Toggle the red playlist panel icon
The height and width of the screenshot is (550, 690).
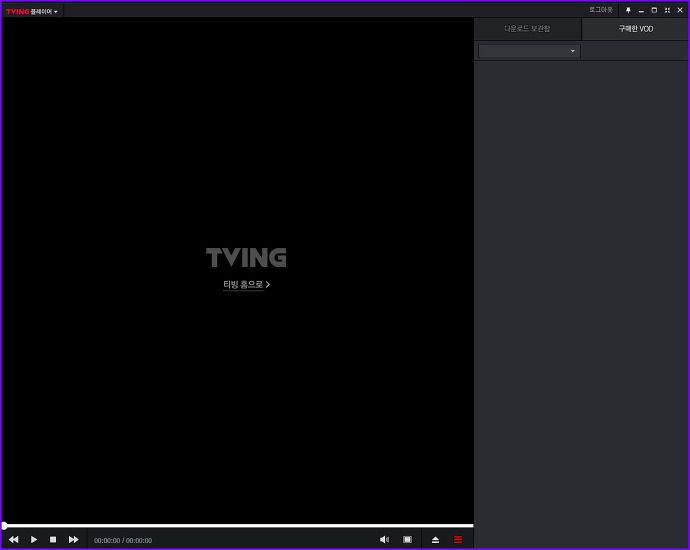(458, 539)
